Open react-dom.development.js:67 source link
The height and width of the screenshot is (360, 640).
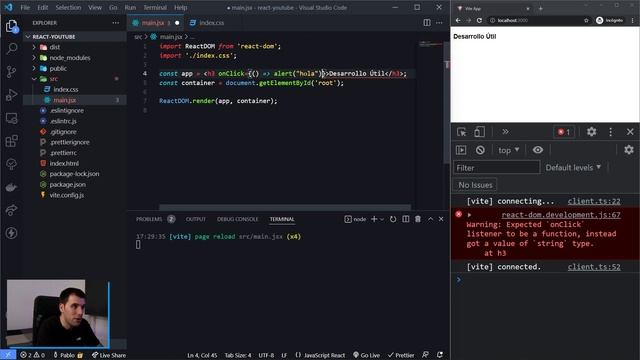[561, 215]
